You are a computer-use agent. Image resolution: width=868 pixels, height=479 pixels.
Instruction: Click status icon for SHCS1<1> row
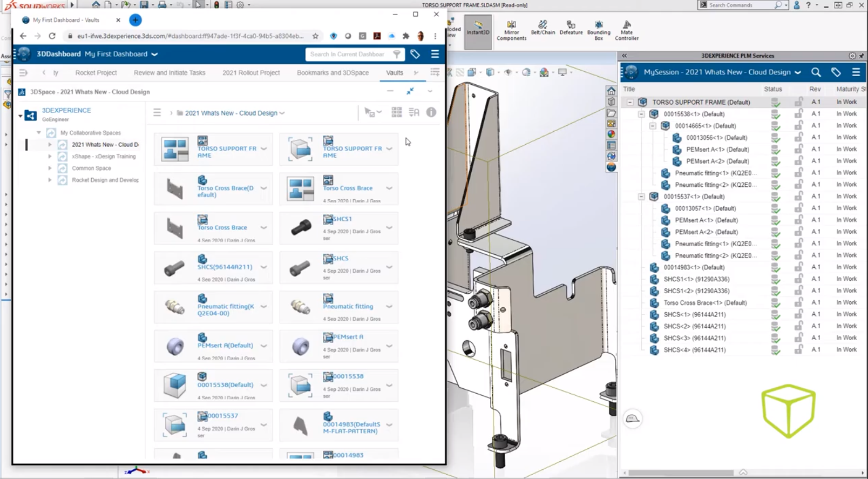point(775,279)
